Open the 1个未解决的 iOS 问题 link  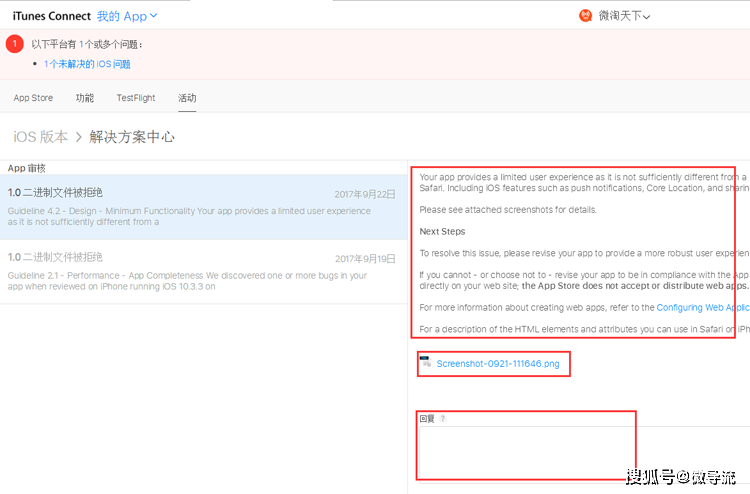[x=87, y=64]
